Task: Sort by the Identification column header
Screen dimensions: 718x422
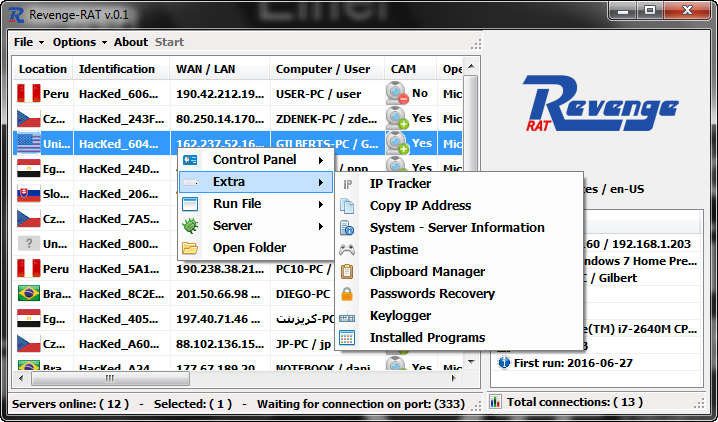Action: 121,69
